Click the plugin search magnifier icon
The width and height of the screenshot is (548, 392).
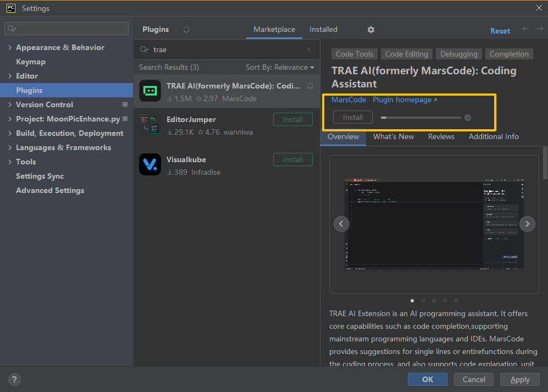coord(144,49)
